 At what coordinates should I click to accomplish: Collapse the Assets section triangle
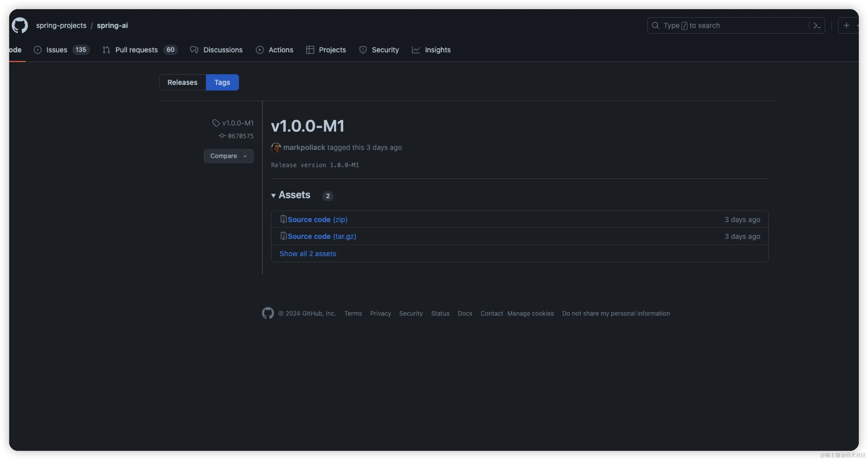click(273, 195)
